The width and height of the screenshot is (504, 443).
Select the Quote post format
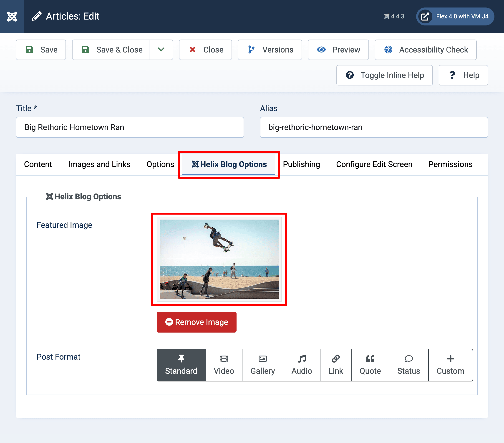370,365
